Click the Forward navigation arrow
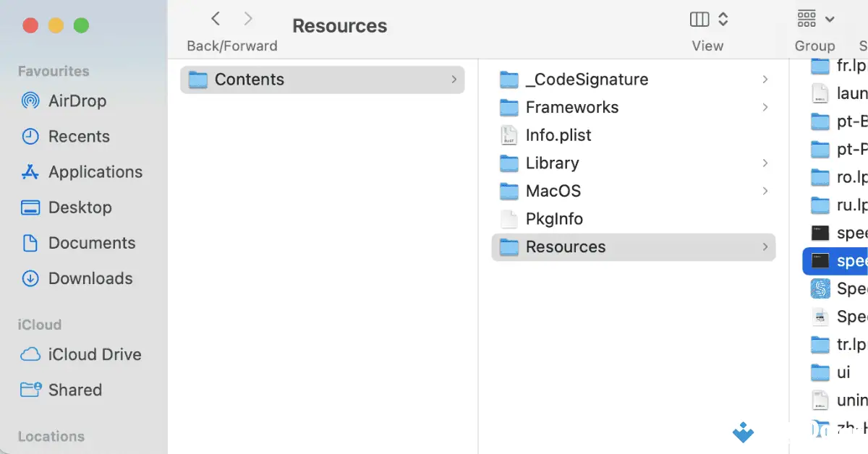868x454 pixels. click(247, 18)
